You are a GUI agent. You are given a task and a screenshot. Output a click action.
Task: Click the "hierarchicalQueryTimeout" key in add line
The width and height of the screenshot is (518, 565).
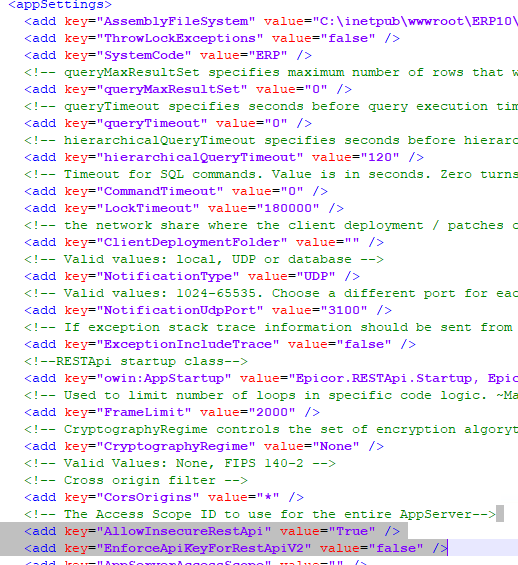tap(200, 157)
